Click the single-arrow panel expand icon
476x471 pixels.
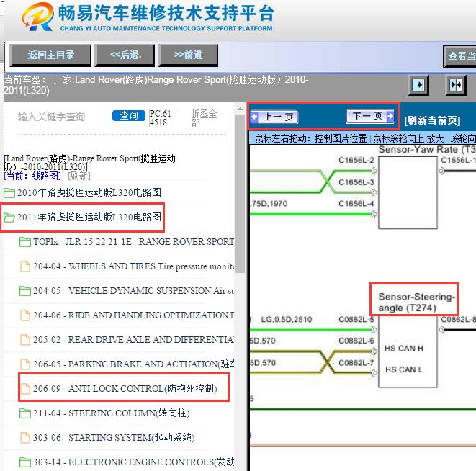[x=418, y=85]
